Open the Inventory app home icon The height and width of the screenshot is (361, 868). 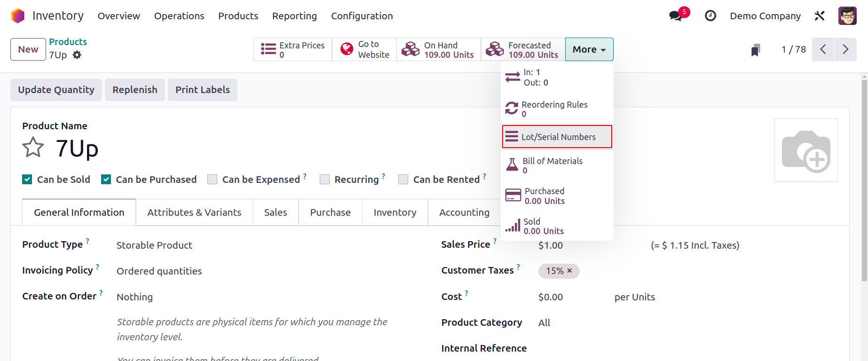[x=17, y=16]
